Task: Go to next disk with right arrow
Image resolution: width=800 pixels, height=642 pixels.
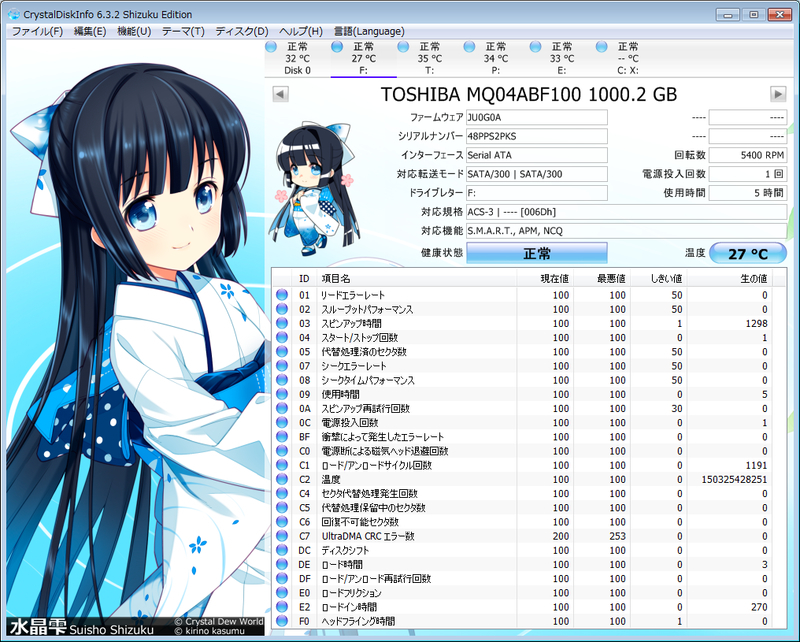Action: coord(778,94)
